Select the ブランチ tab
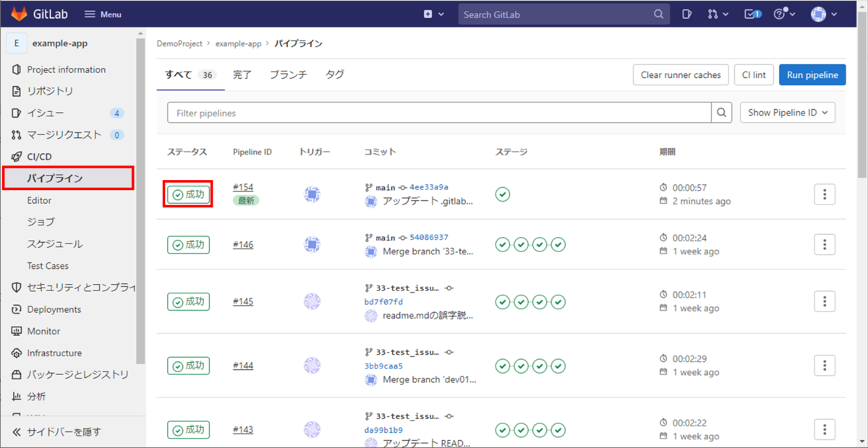The image size is (868, 448). tap(288, 74)
